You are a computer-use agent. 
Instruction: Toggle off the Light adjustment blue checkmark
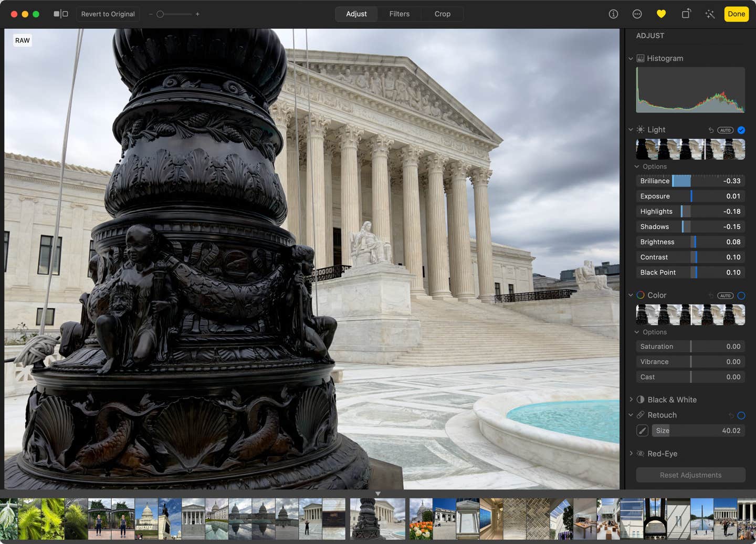[x=741, y=130]
